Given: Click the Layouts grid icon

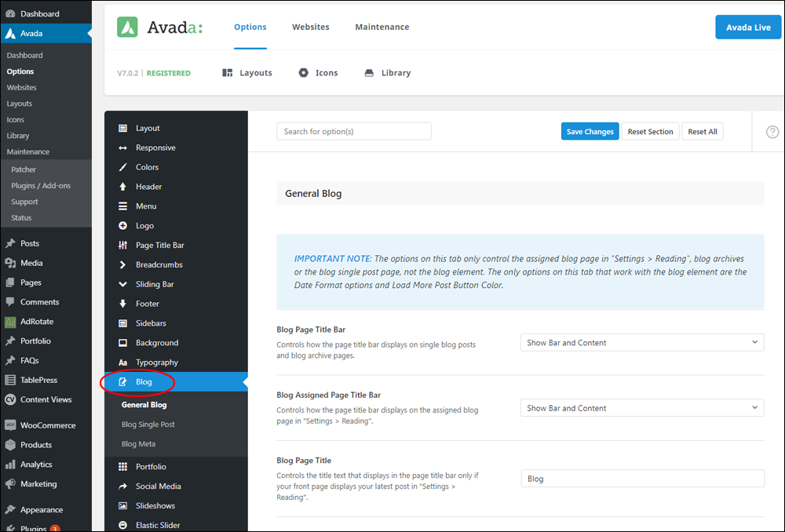Looking at the screenshot, I should [228, 73].
